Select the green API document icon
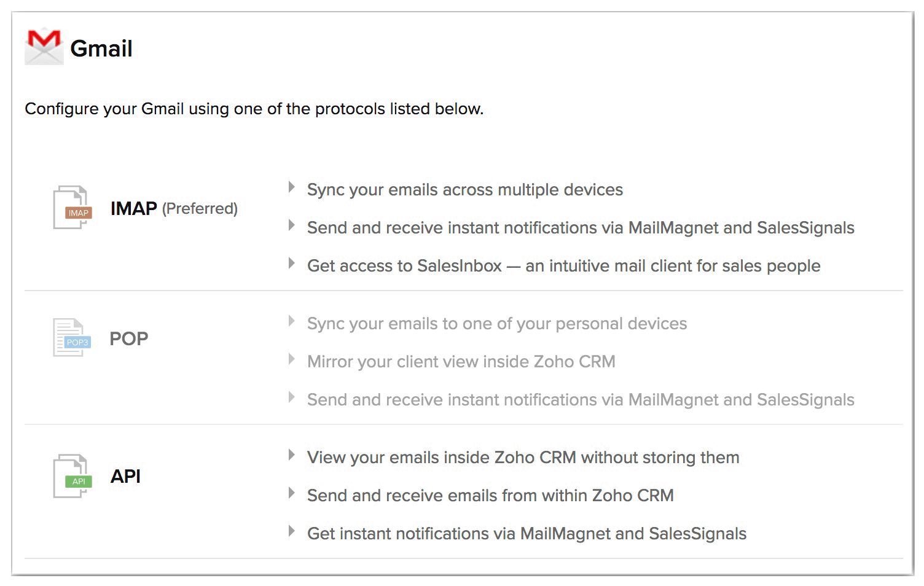 pos(72,475)
